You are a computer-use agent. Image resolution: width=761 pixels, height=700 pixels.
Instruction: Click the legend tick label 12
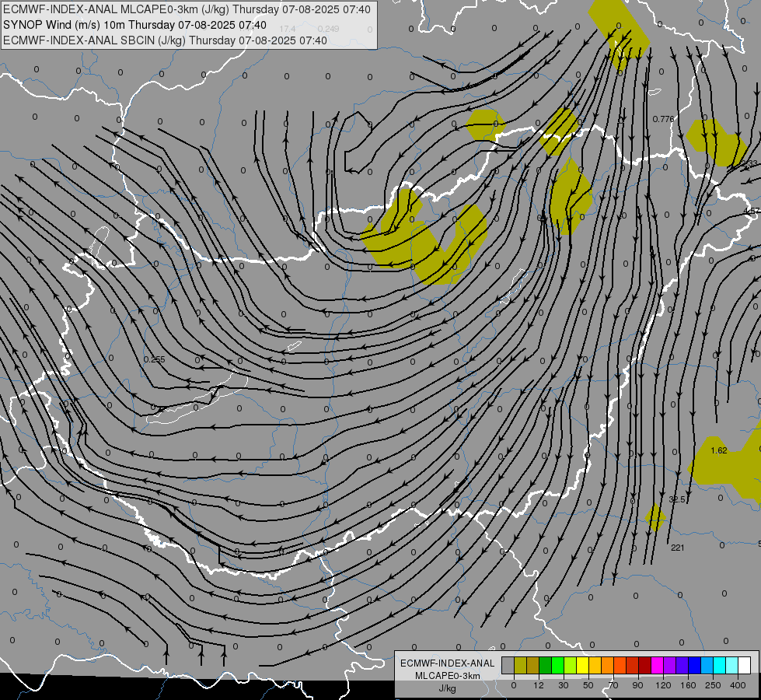coord(539,685)
